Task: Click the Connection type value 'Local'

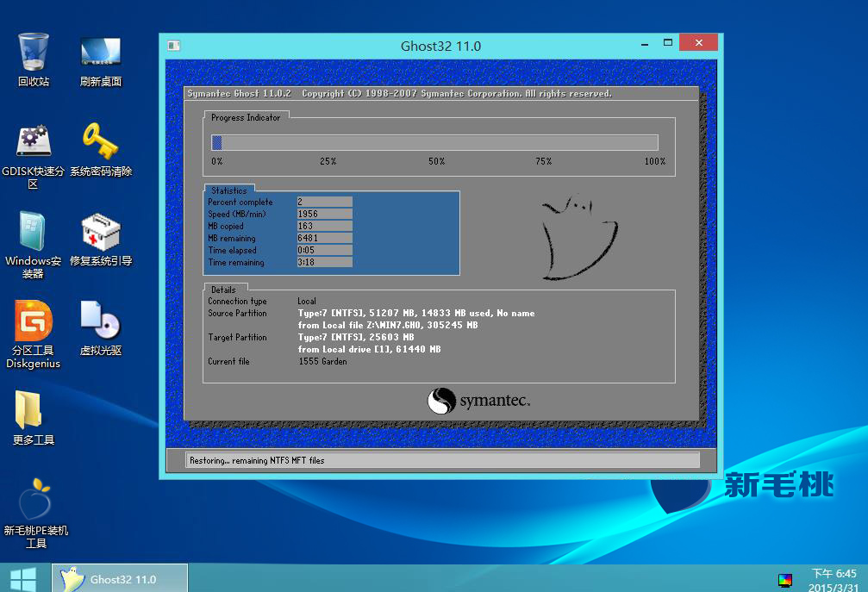Action: tap(307, 301)
